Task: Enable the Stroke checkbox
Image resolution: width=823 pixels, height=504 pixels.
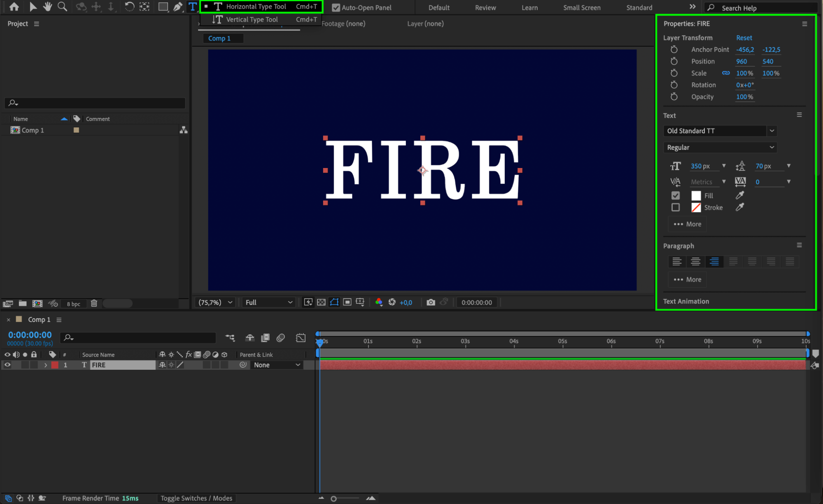Action: (x=676, y=208)
